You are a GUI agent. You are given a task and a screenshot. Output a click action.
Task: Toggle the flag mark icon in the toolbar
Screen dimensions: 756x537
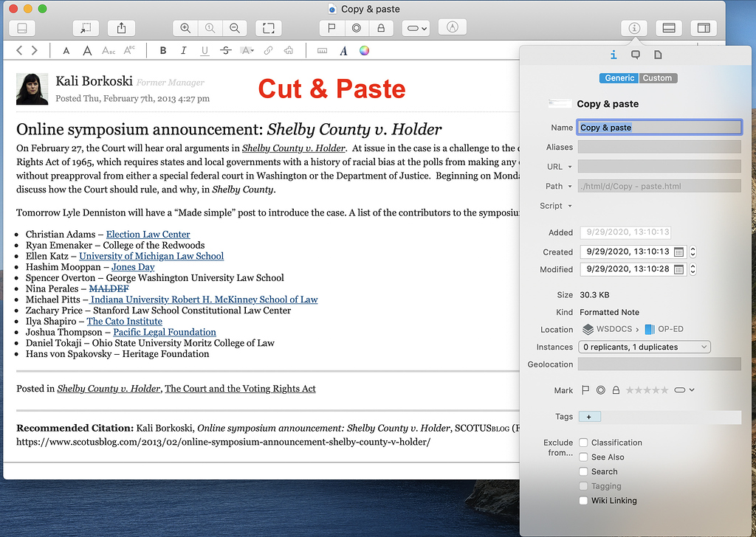(x=331, y=27)
